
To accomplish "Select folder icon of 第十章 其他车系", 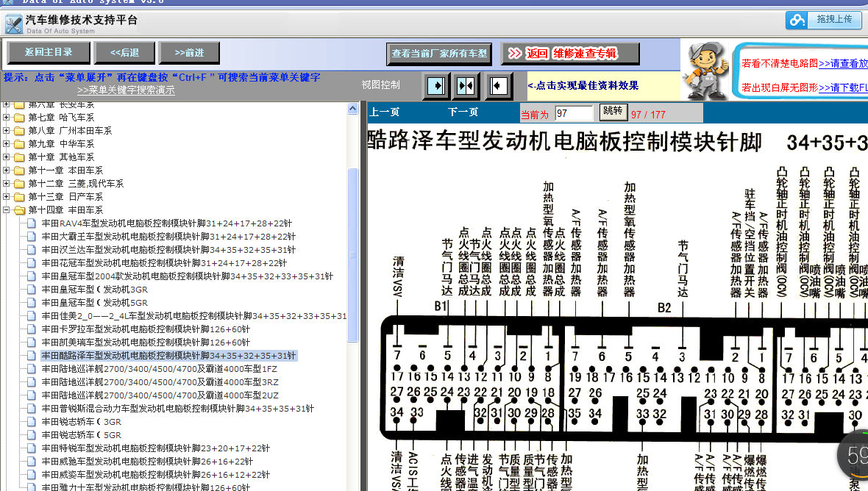I will click(x=19, y=157).
